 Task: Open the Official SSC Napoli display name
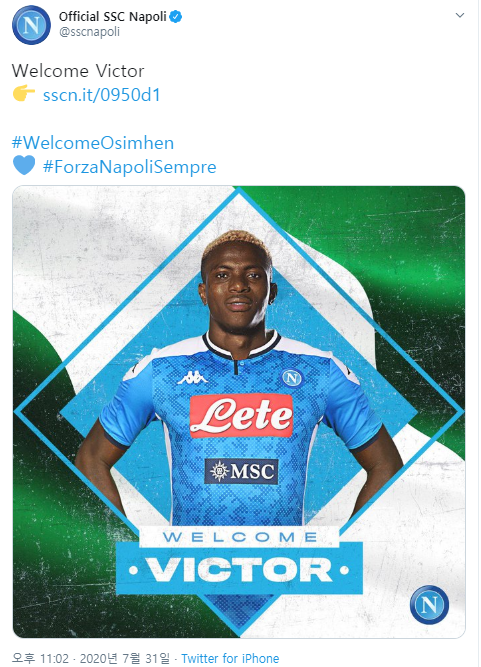[113, 17]
